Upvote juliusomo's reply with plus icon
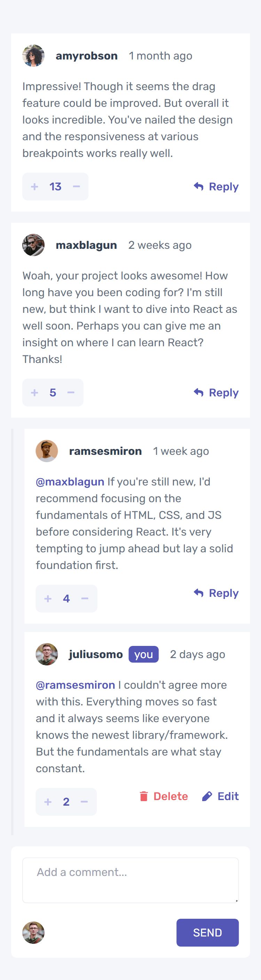261x980 pixels. [x=48, y=801]
